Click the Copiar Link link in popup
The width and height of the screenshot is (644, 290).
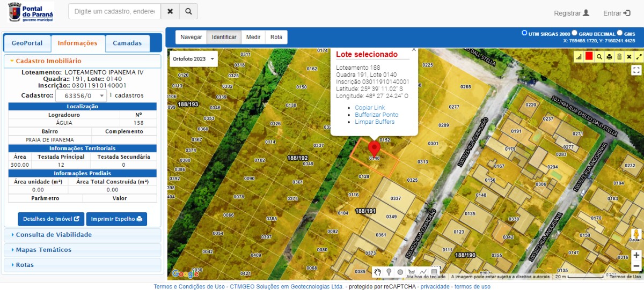pyautogui.click(x=370, y=108)
